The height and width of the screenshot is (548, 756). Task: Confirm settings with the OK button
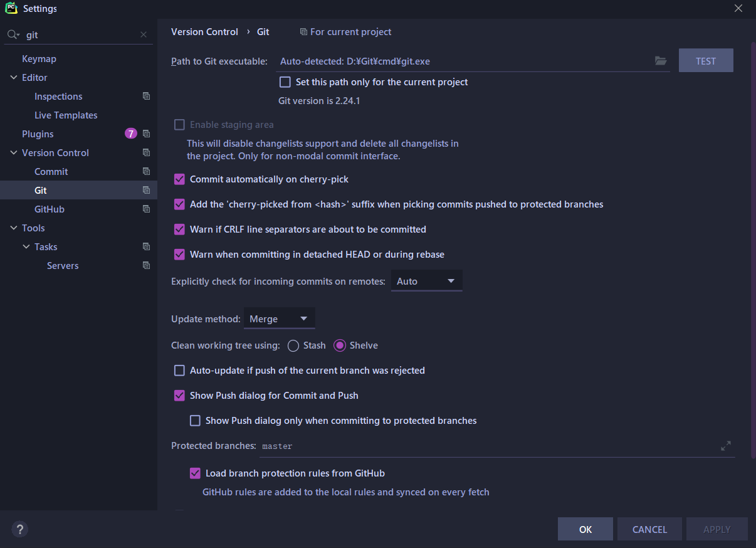[585, 529]
